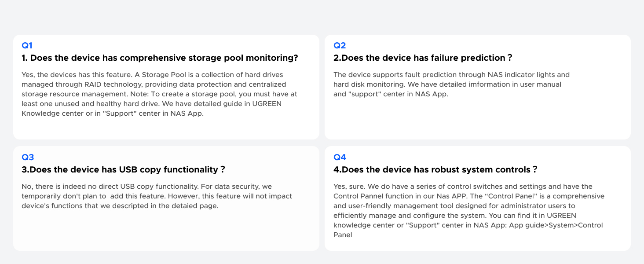
Task: Click the blue Q4 label
Action: point(340,157)
